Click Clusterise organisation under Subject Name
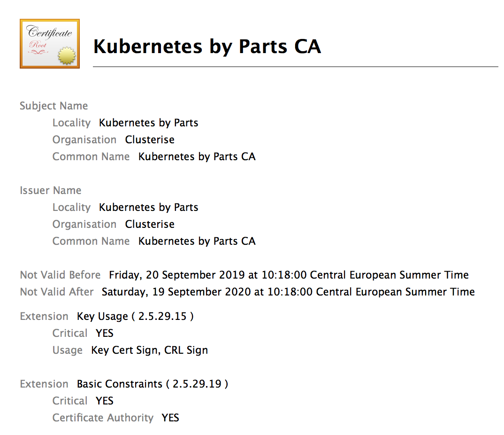This screenshot has width=504, height=435. [150, 140]
